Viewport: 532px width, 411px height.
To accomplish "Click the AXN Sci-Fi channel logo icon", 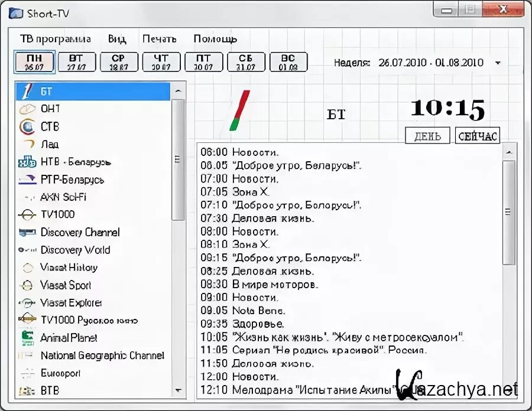I will coord(29,197).
